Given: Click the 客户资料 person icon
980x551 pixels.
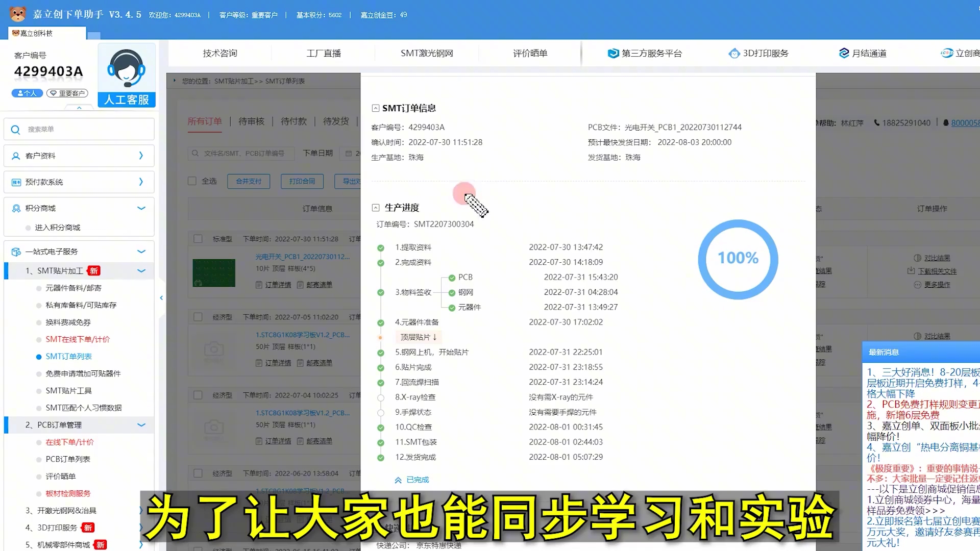Looking at the screenshot, I should point(16,156).
